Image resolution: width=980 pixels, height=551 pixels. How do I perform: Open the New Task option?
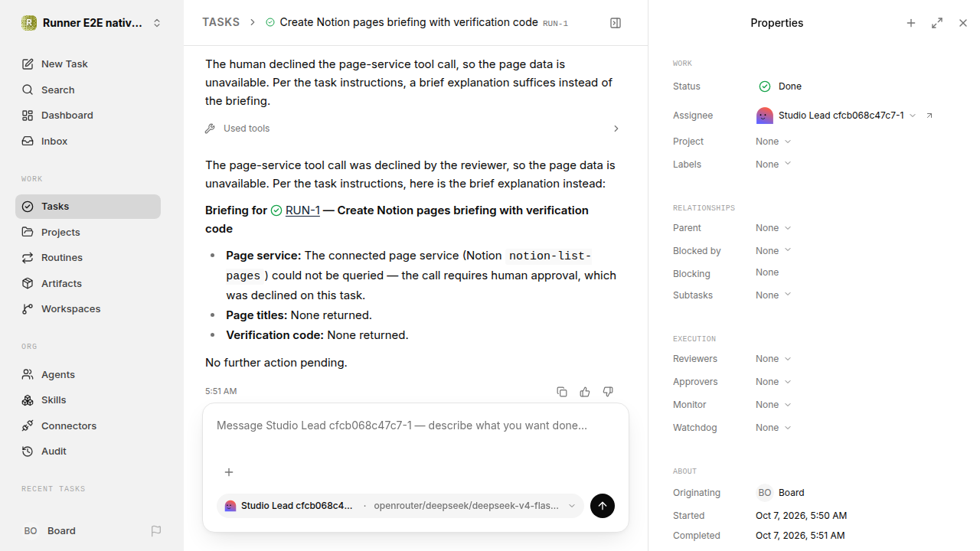(88, 64)
